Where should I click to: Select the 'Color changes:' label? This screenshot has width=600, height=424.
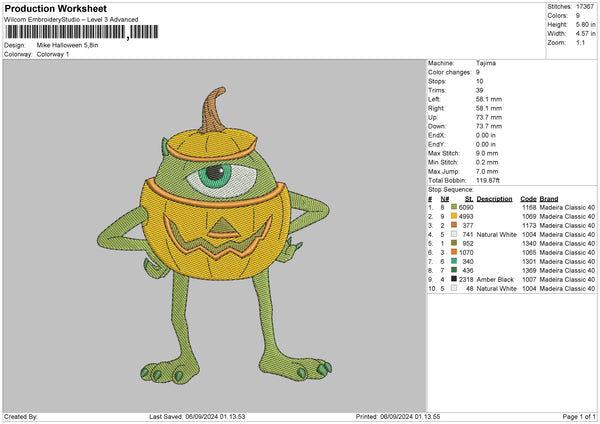450,72
